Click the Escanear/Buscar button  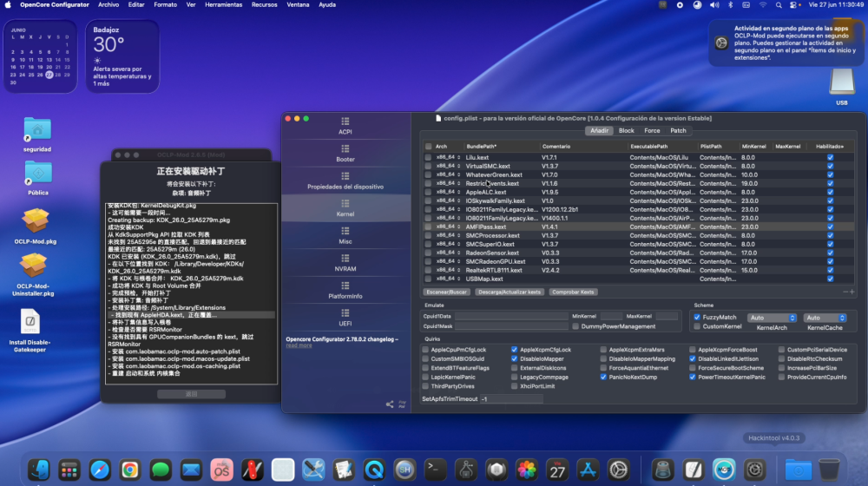pyautogui.click(x=447, y=292)
